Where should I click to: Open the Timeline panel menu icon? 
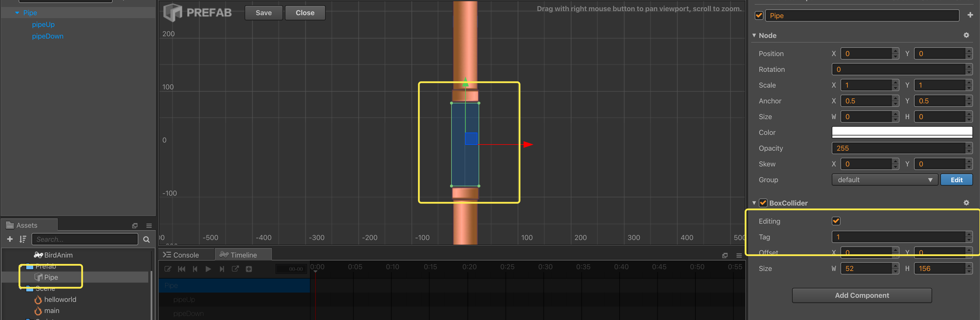pyautogui.click(x=739, y=255)
